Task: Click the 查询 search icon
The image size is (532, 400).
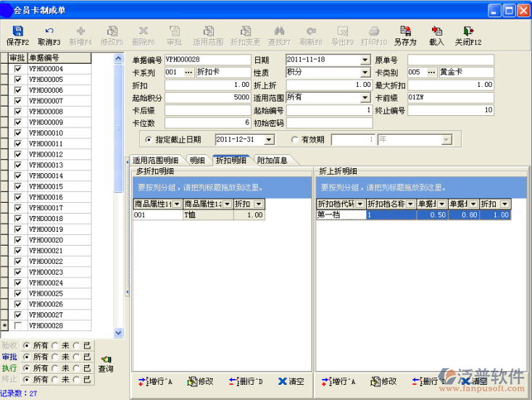Action: [106, 359]
